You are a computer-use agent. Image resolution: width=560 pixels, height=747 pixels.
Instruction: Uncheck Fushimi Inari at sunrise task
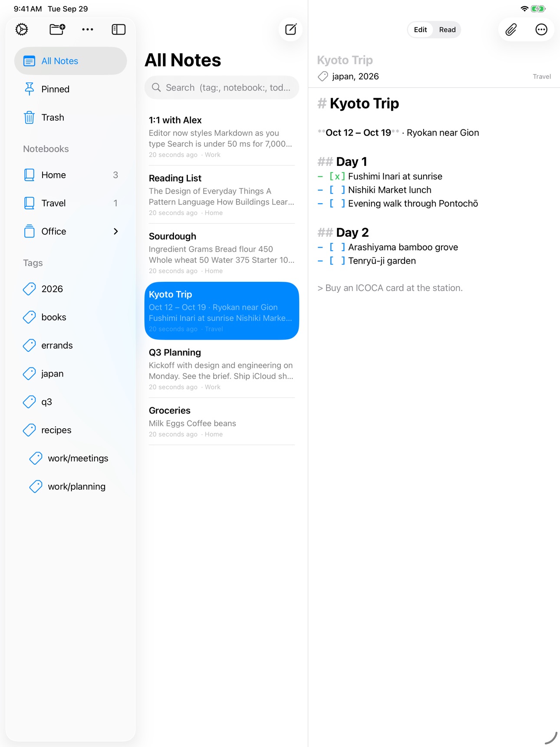[x=337, y=176]
